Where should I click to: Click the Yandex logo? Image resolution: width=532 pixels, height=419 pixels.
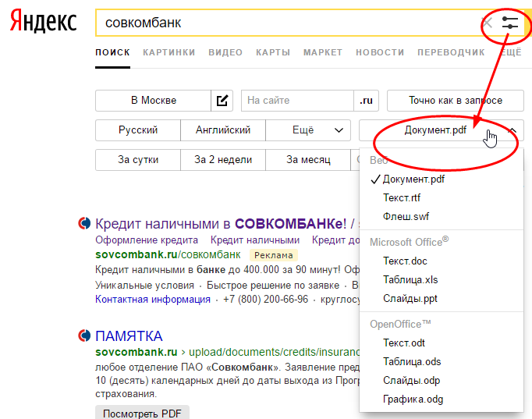43,22
